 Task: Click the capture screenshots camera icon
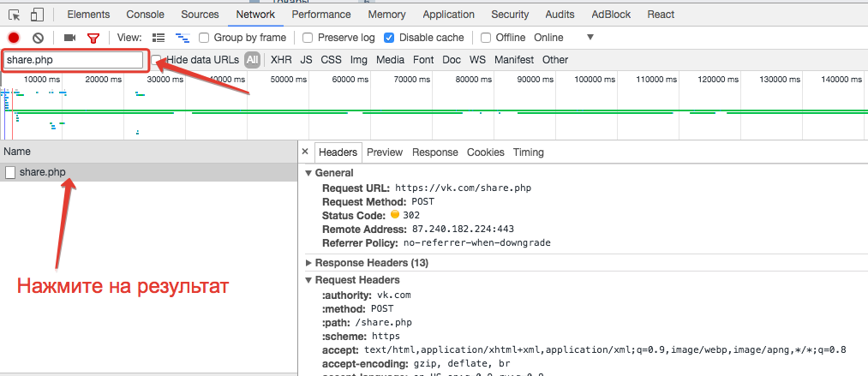(x=70, y=38)
